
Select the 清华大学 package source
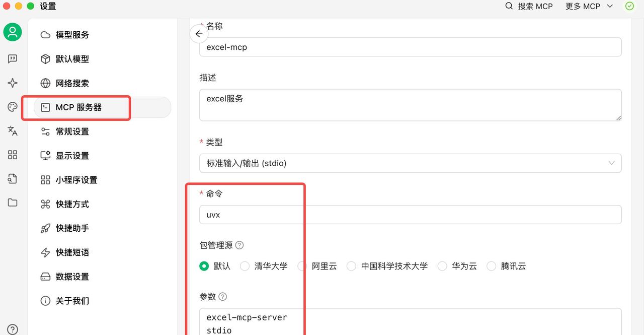pos(245,266)
